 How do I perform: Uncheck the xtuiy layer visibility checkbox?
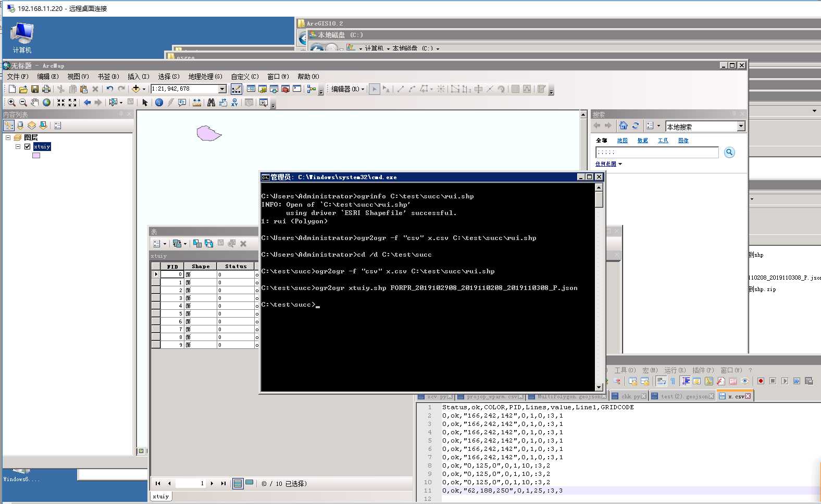point(27,146)
